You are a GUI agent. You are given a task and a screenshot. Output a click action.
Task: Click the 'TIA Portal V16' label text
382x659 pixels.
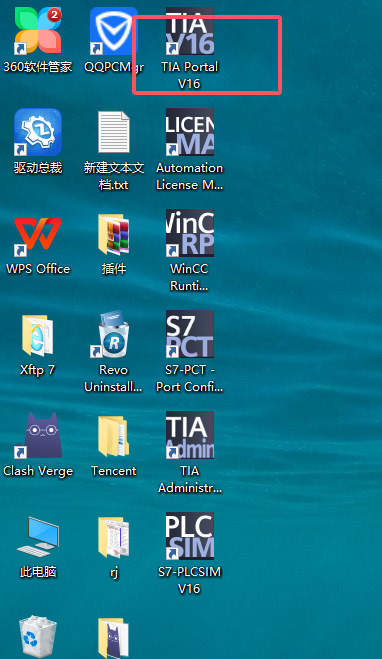[190, 75]
